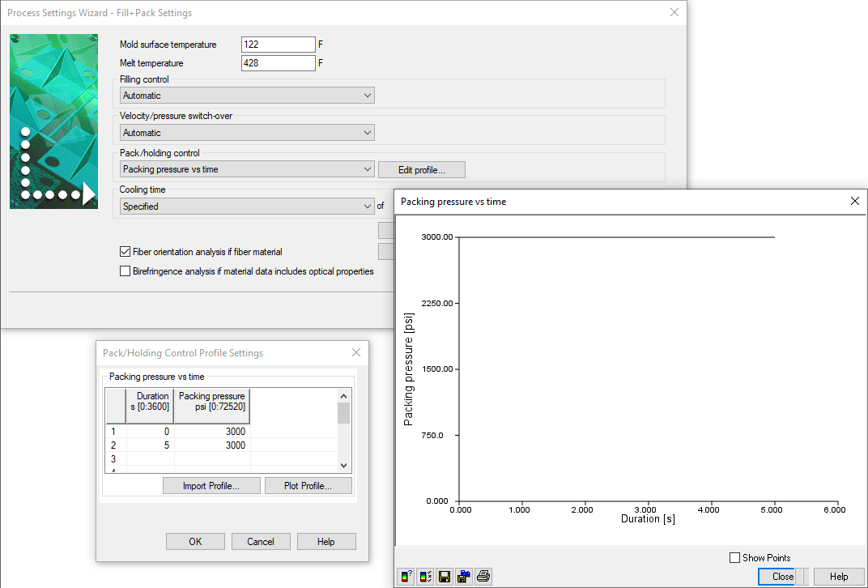
Task: Enable Birefringence analysis for optical properties
Action: tap(126, 271)
